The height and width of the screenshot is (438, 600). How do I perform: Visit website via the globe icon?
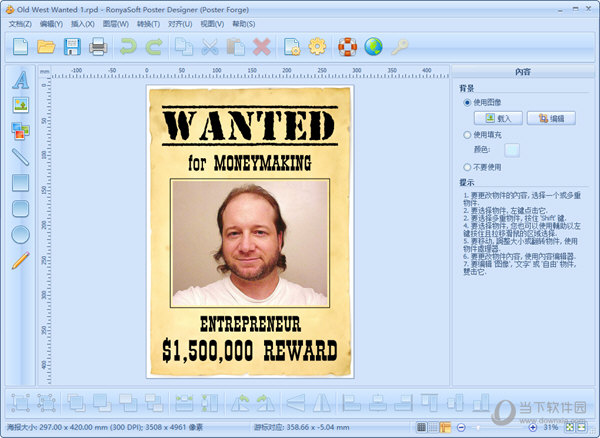(373, 47)
